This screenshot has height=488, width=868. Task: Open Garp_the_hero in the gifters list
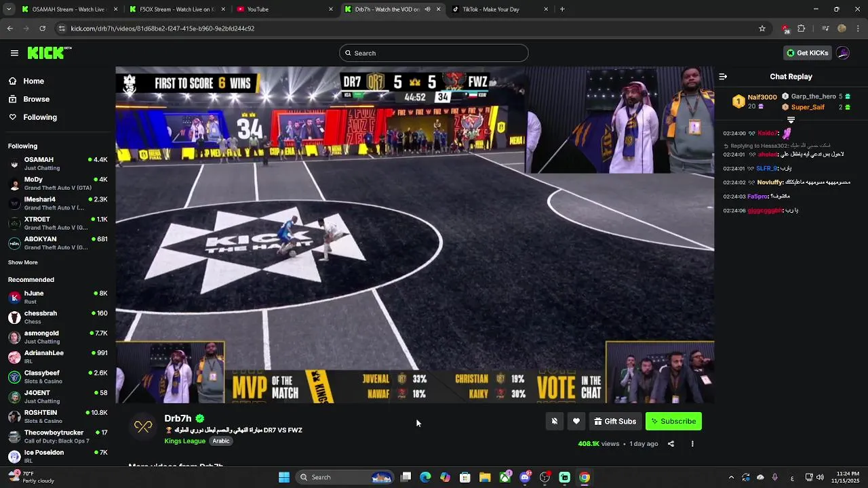[813, 97]
